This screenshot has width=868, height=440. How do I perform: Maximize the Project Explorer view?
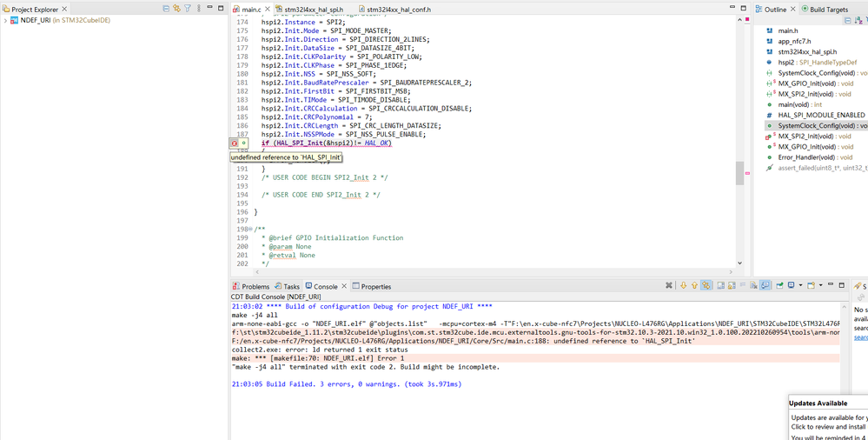pos(221,9)
